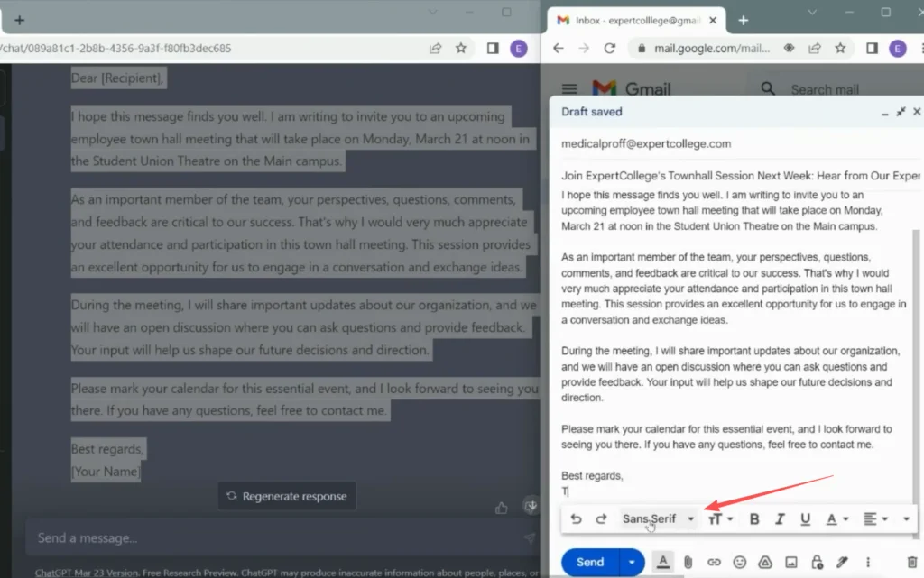Open the text size dropdown
Screen dimensions: 924x578
tap(720, 519)
